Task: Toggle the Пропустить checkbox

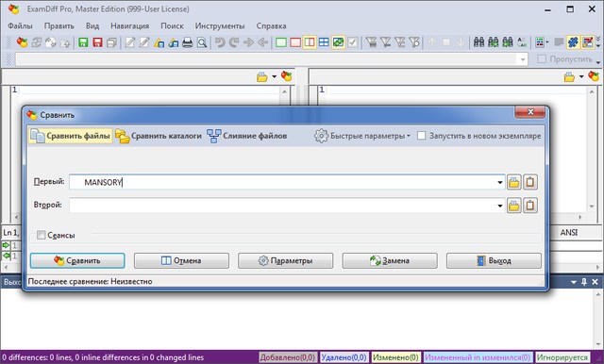Action: pyautogui.click(x=542, y=58)
